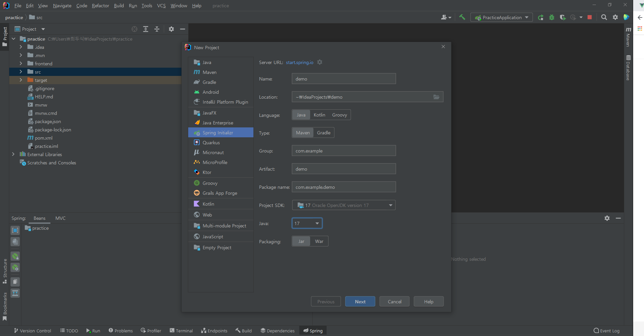The width and height of the screenshot is (644, 336).
Task: Open Search Everywhere magnifier icon
Action: (x=604, y=17)
